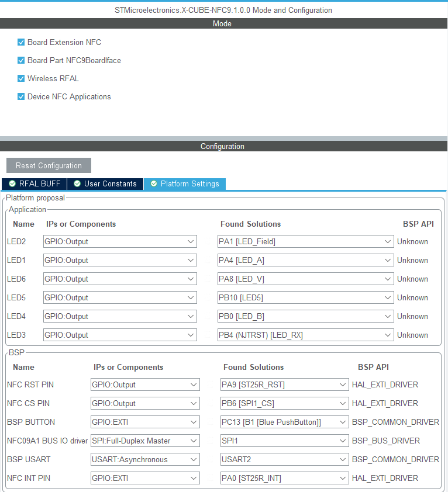Click the NFC RST PIN label
Image resolution: width=448 pixels, height=492 pixels.
click(x=30, y=384)
